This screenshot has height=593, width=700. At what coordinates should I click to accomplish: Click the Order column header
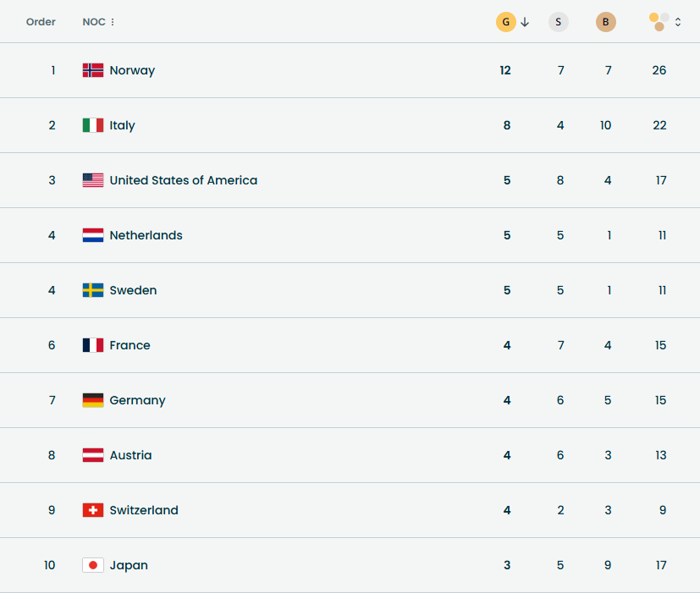click(41, 22)
